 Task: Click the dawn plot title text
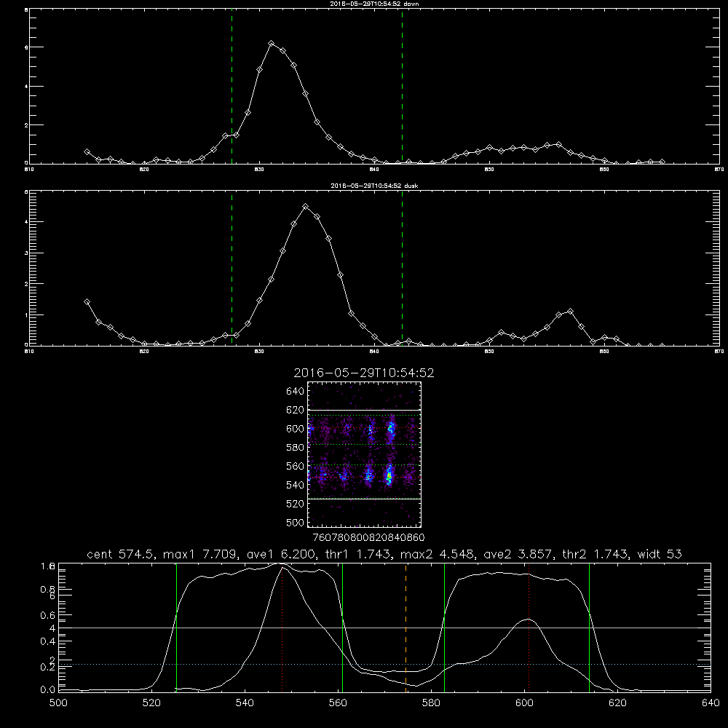(374, 4)
